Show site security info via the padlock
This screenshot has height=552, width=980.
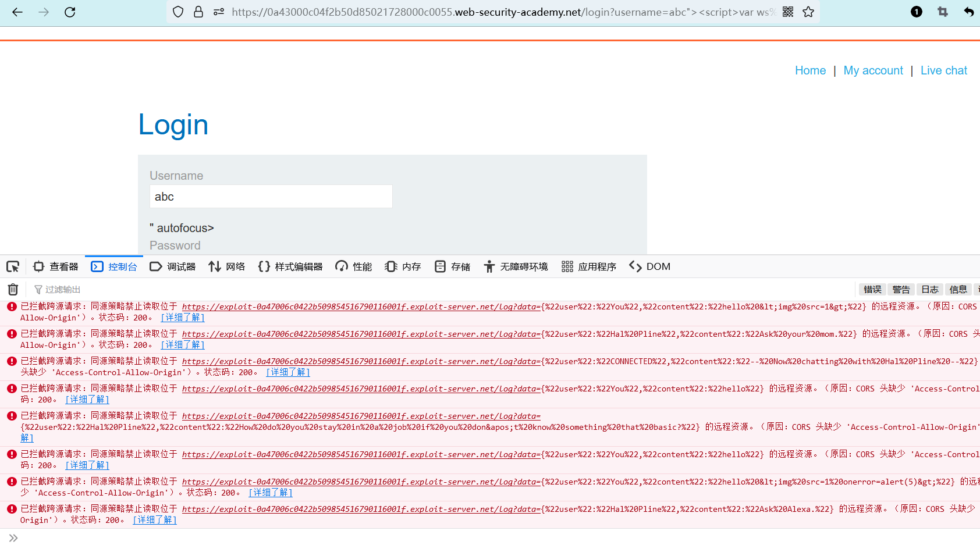click(x=198, y=12)
